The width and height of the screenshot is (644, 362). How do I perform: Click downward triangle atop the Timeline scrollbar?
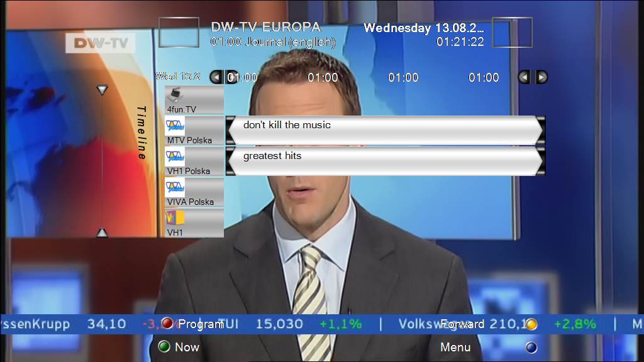102,90
